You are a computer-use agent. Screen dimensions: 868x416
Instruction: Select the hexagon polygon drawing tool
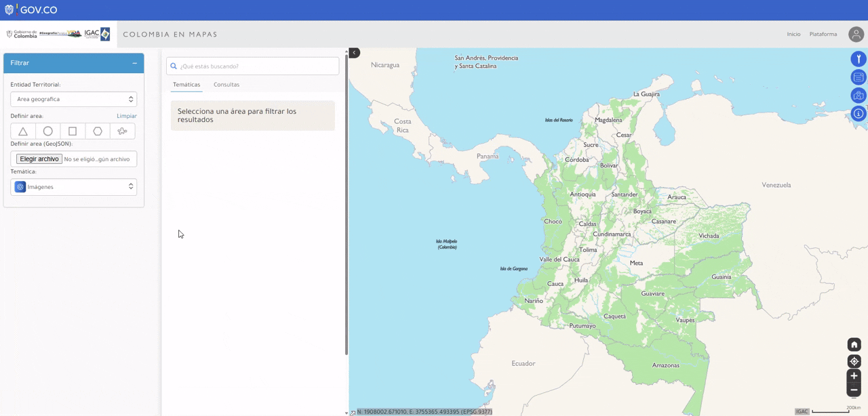click(x=98, y=131)
